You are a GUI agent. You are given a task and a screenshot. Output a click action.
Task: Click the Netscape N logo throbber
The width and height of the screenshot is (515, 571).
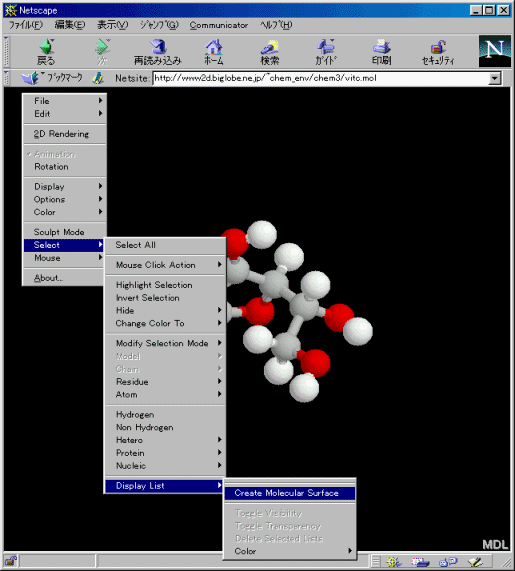pos(495,51)
